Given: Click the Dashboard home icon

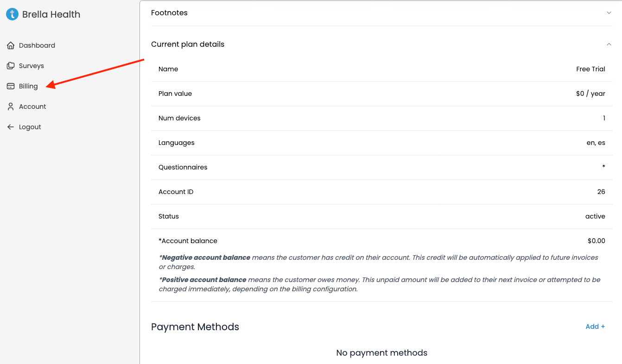Looking at the screenshot, I should pos(11,45).
